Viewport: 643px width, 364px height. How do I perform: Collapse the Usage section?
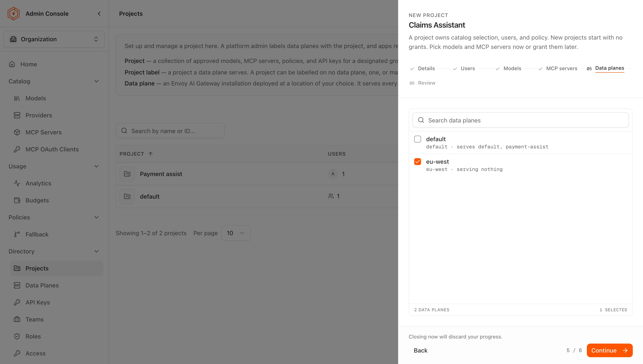coord(97,166)
